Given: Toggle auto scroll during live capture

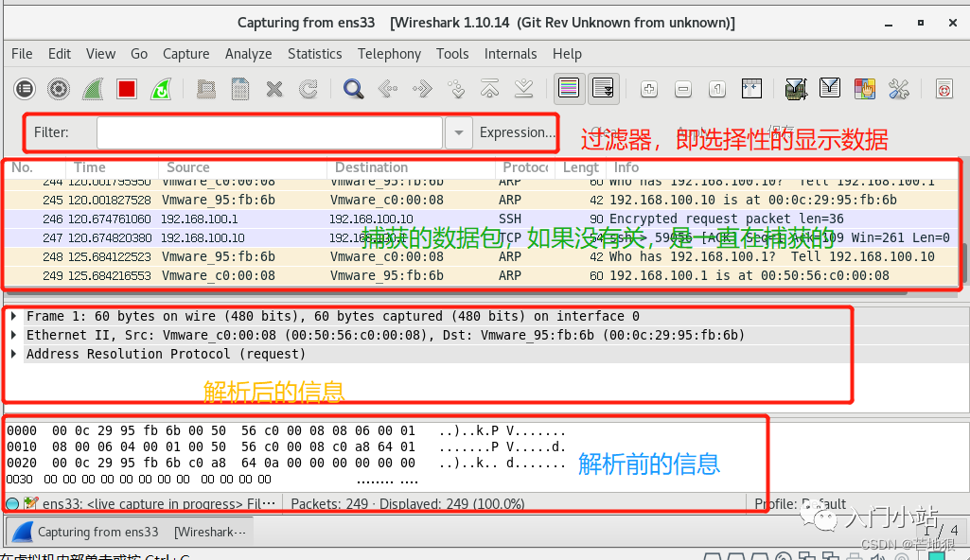Looking at the screenshot, I should click(603, 89).
